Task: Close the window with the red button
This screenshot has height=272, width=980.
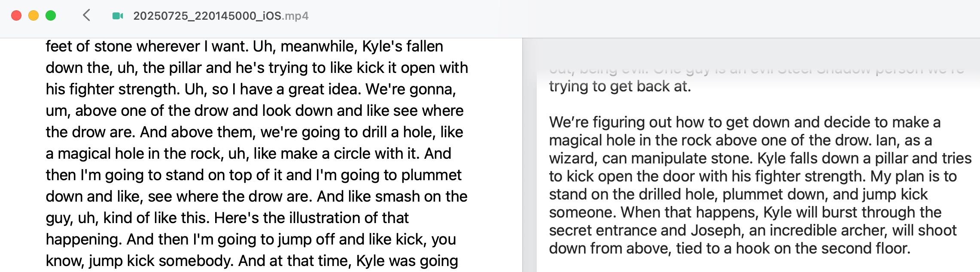Action: point(16,15)
